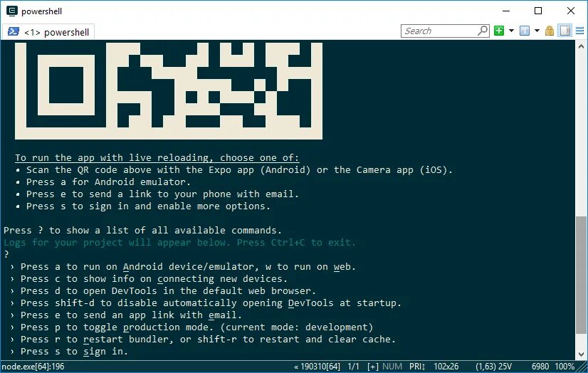Viewport: 588px width, 373px height.
Task: Click the scrollbar up arrow
Action: [x=582, y=46]
